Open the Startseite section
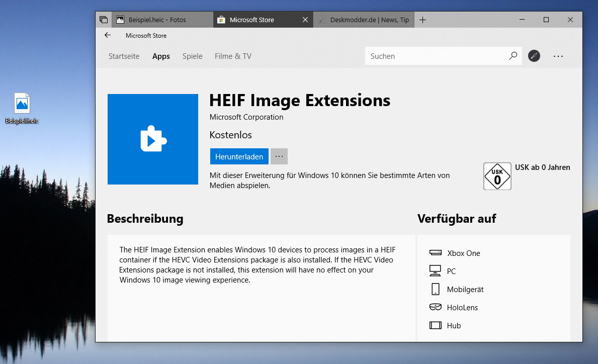The height and width of the screenshot is (364, 598). coord(124,56)
